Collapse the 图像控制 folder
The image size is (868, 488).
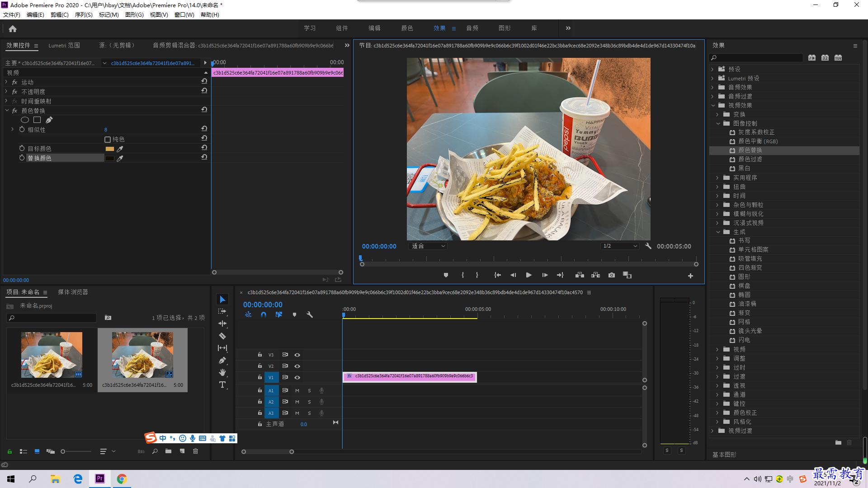(718, 123)
